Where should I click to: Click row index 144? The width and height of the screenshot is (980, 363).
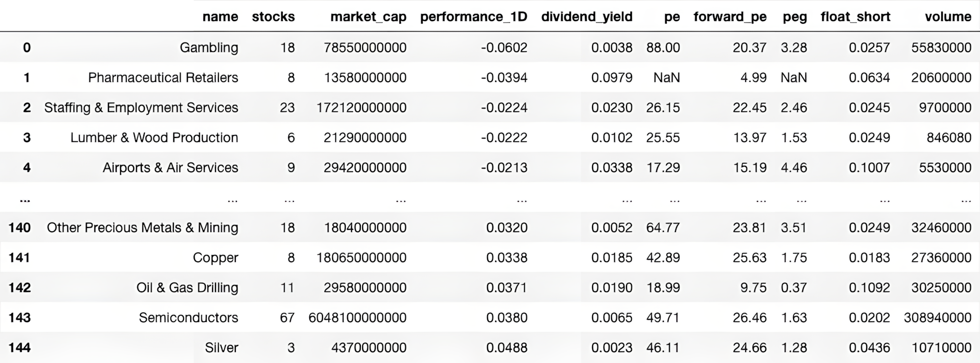click(19, 348)
